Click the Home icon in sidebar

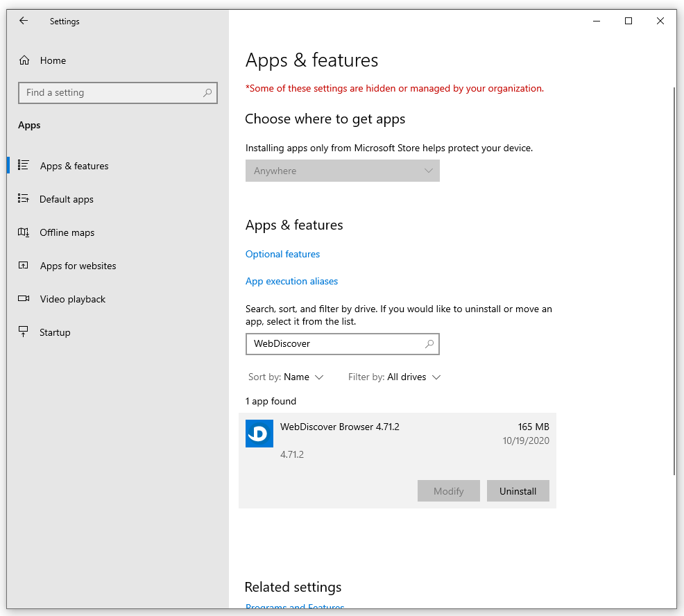coord(24,60)
